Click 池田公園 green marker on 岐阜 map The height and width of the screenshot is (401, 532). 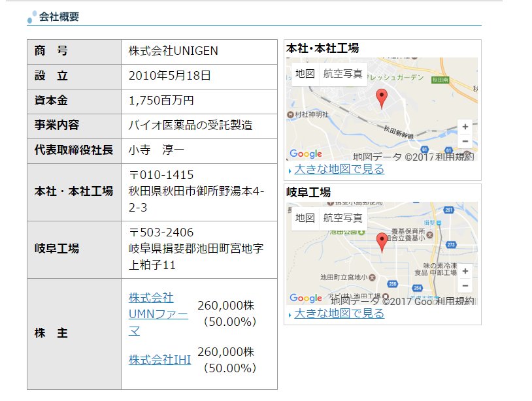click(x=361, y=233)
